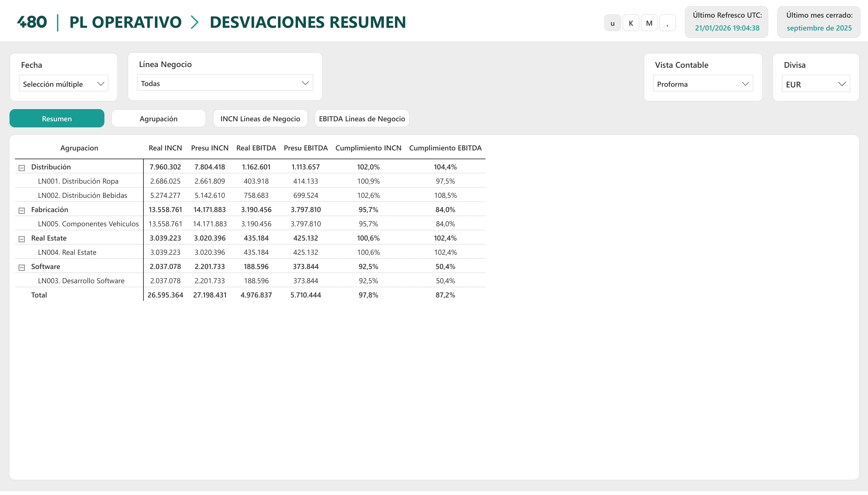Open the Línea Negocio dropdown
The width and height of the screenshot is (868, 495).
coord(225,83)
